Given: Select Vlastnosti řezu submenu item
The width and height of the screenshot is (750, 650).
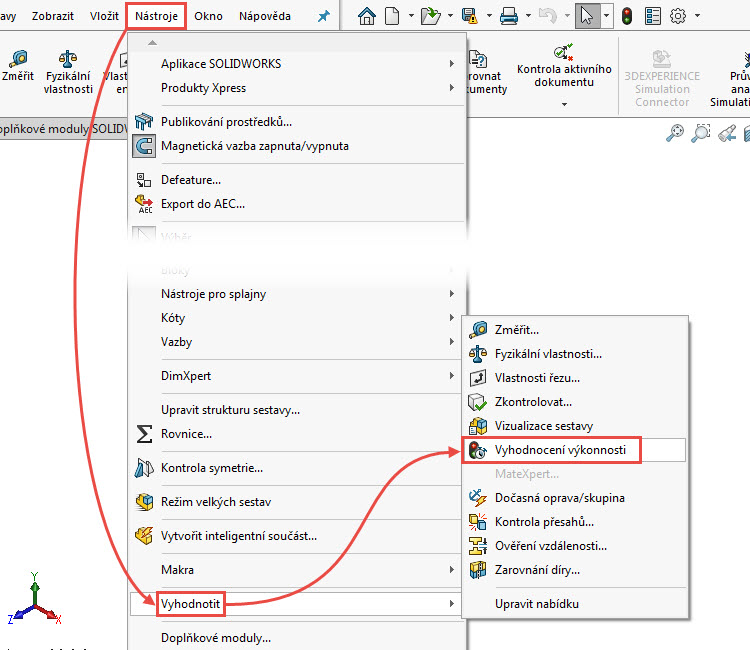Looking at the screenshot, I should 575,378.
